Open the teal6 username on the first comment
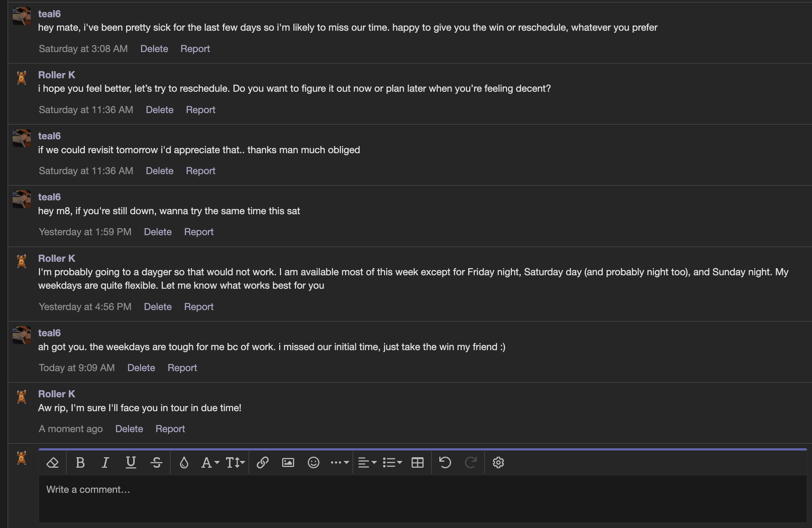Viewport: 812px width, 528px height. click(49, 14)
